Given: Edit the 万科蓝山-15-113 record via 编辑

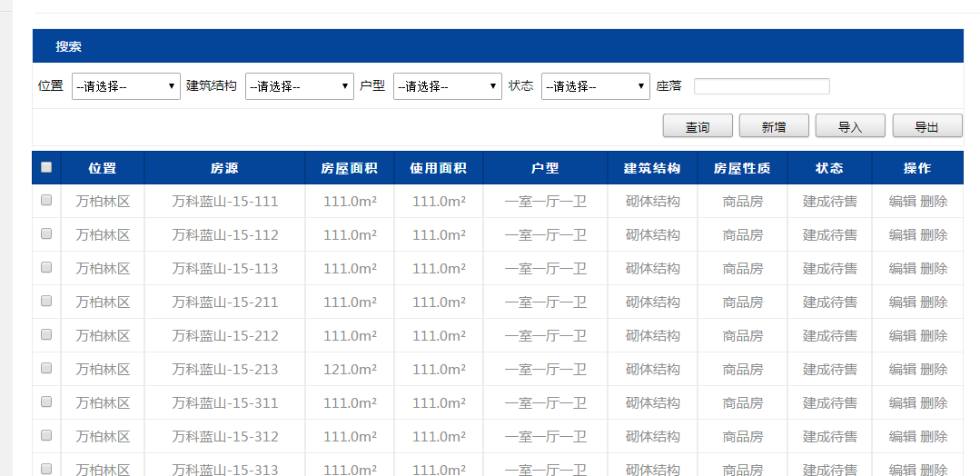Looking at the screenshot, I should [x=903, y=269].
